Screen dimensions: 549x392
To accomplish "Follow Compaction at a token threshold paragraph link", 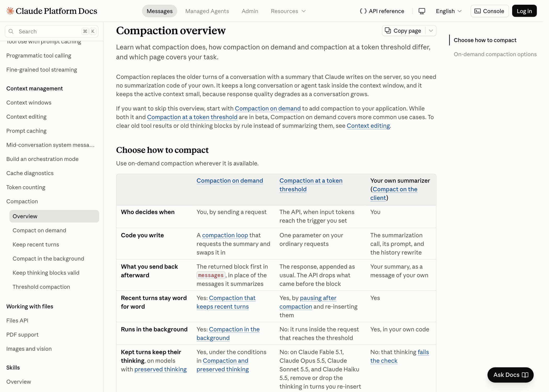I will tap(192, 117).
